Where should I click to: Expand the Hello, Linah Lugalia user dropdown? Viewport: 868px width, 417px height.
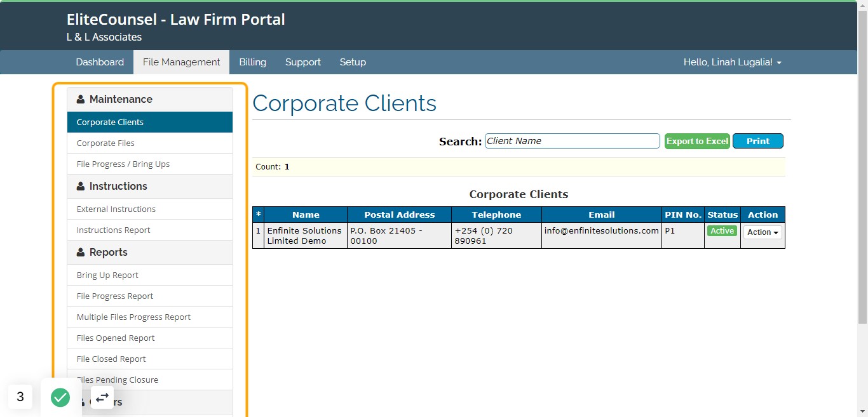[x=732, y=62]
